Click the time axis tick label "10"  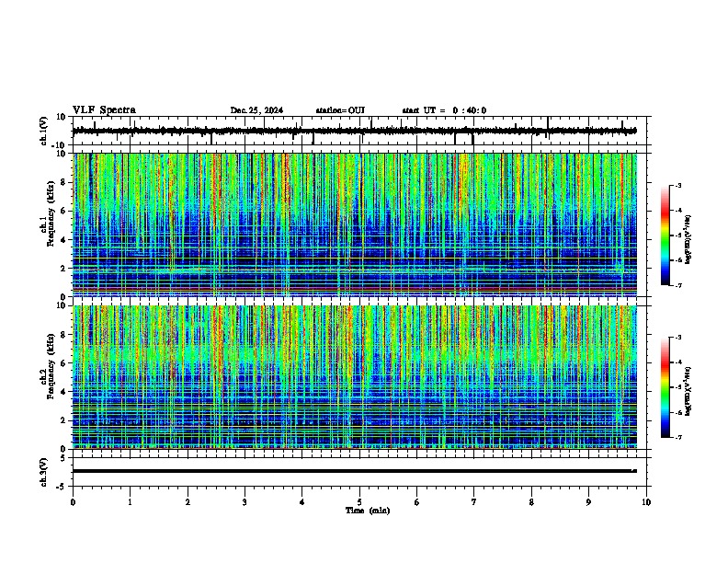click(x=646, y=502)
